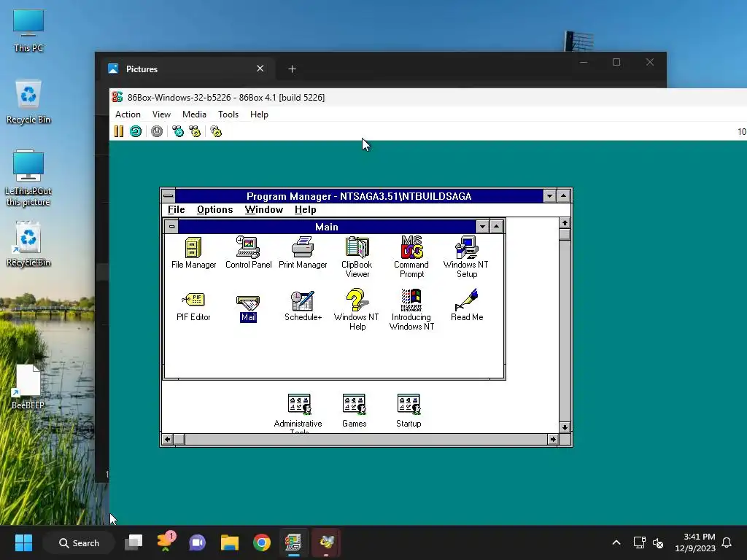Open Program Manager Help menu
The width and height of the screenshot is (747, 560).
[306, 209]
